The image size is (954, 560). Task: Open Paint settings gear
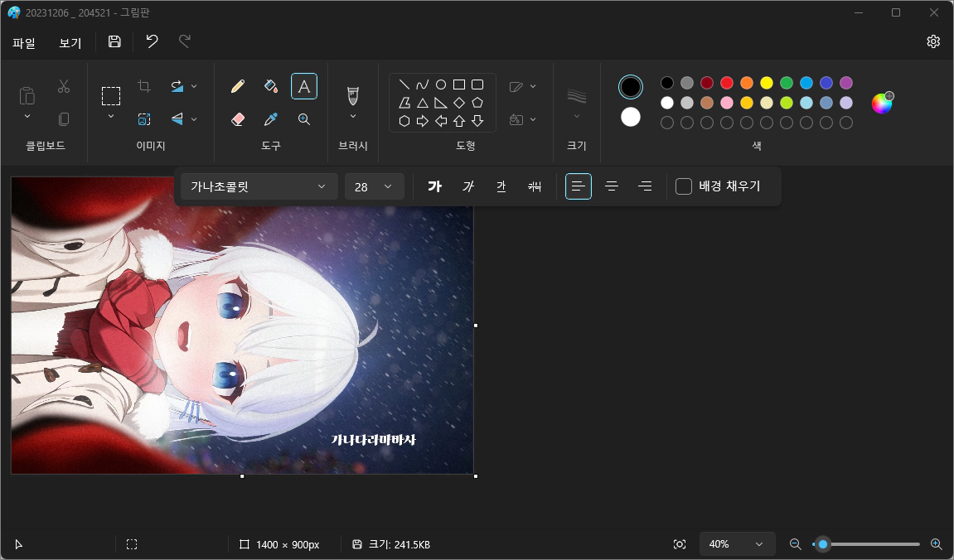933,41
